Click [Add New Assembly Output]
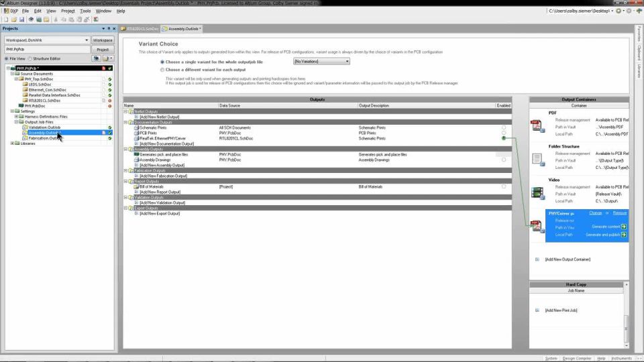This screenshot has width=644, height=362. click(162, 166)
